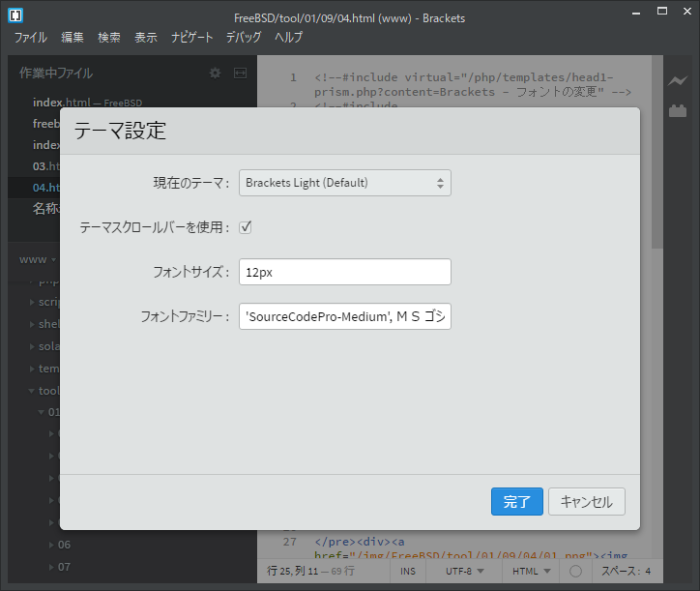Open working files gear settings icon
This screenshot has width=700, height=591.
point(216,73)
